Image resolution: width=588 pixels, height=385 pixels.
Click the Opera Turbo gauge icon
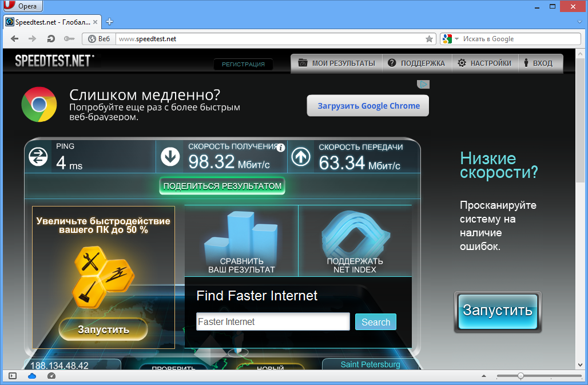tap(51, 376)
